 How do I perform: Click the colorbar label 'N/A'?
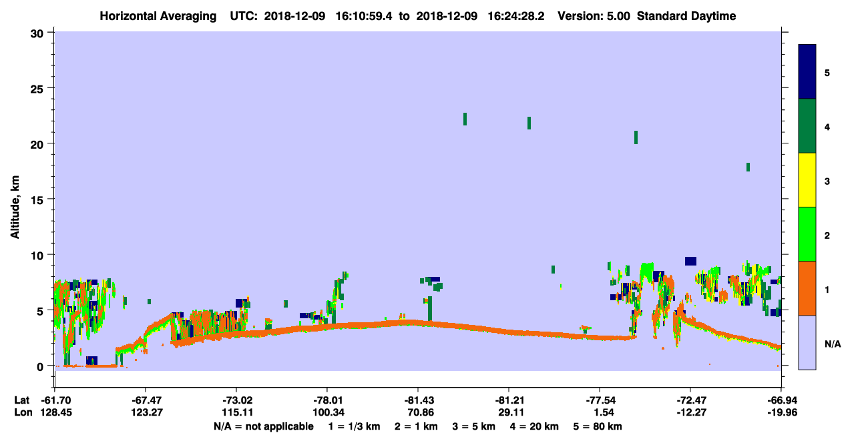pyautogui.click(x=832, y=343)
